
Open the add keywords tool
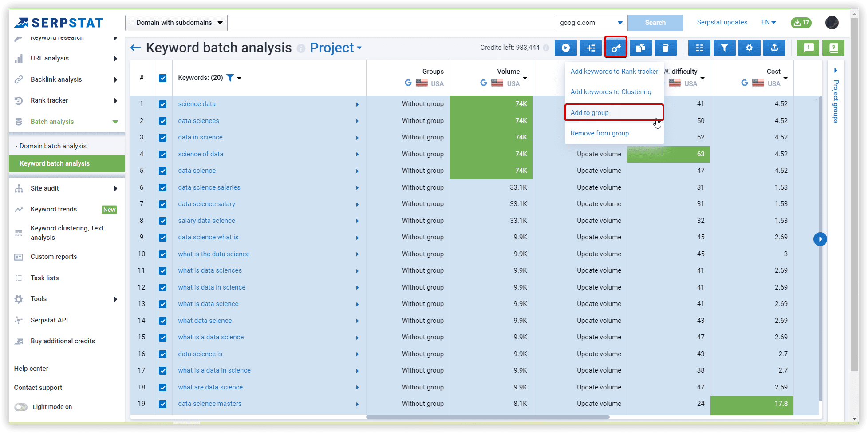click(x=590, y=48)
